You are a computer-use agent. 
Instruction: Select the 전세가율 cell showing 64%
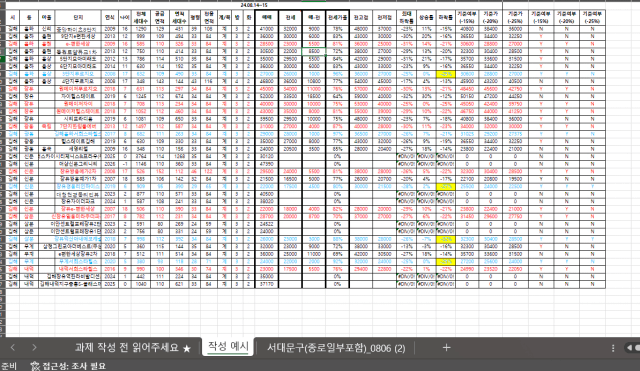click(x=338, y=96)
